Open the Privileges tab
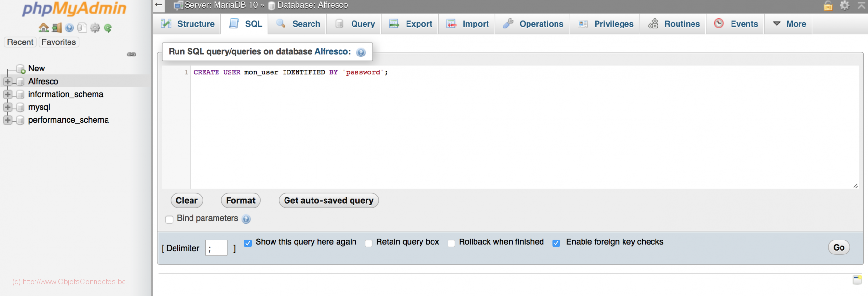Screen dimensions: 868x296 pos(605,24)
